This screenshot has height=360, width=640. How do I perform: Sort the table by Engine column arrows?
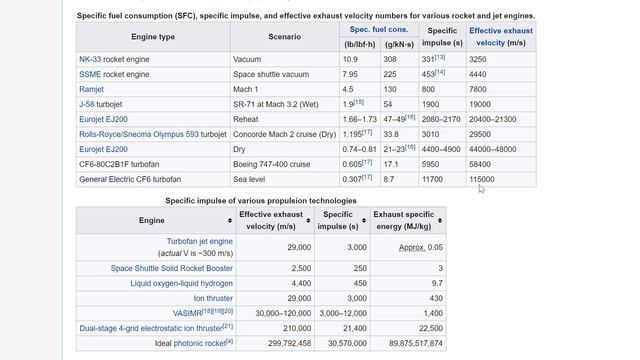pos(230,220)
